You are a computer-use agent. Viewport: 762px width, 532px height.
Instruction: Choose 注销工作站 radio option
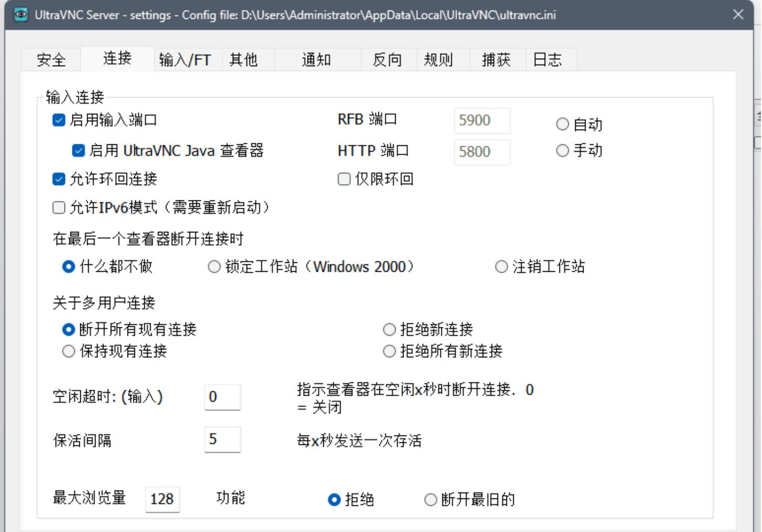point(502,267)
